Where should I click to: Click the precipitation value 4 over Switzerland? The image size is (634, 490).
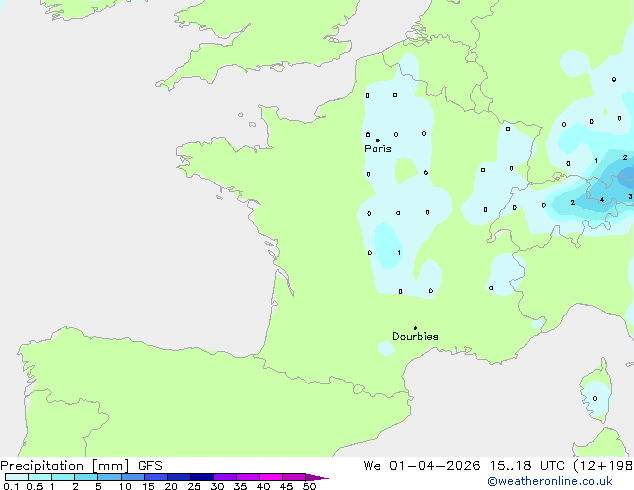[601, 200]
